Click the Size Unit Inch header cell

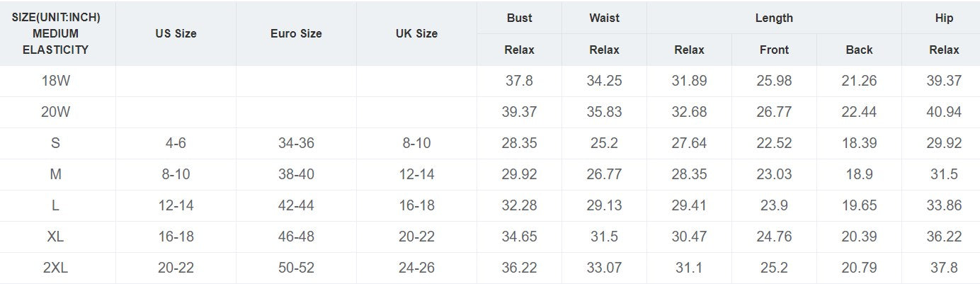click(56, 33)
